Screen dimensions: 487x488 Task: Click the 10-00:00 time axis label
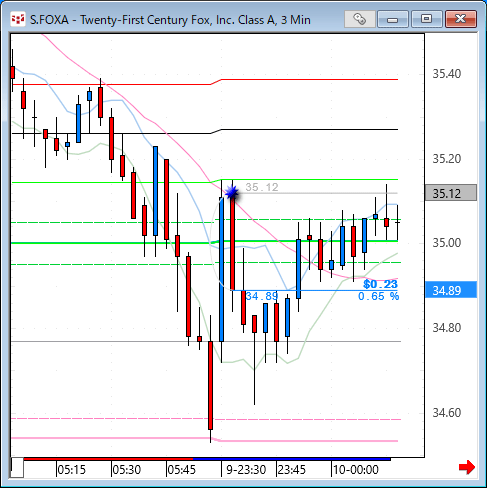356,470
